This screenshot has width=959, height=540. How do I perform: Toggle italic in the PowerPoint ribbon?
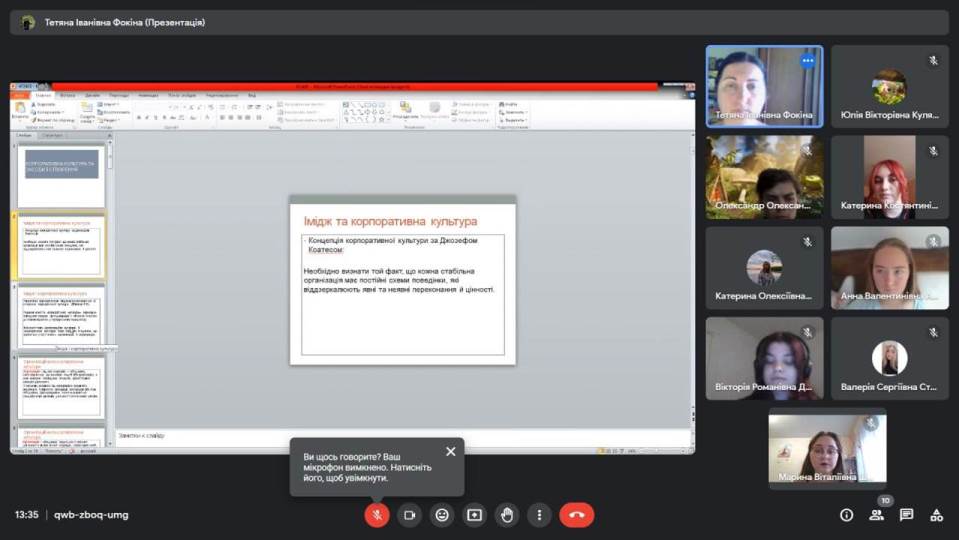(x=147, y=117)
